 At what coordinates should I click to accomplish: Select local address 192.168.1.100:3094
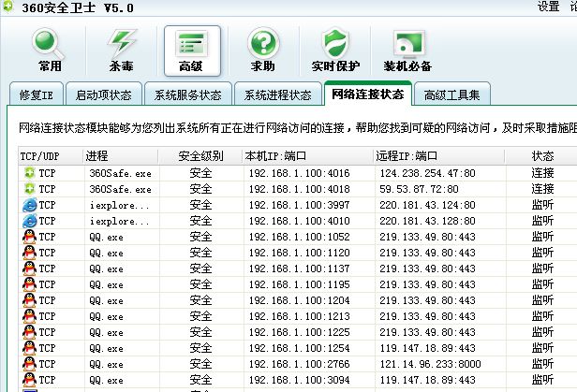coord(299,380)
